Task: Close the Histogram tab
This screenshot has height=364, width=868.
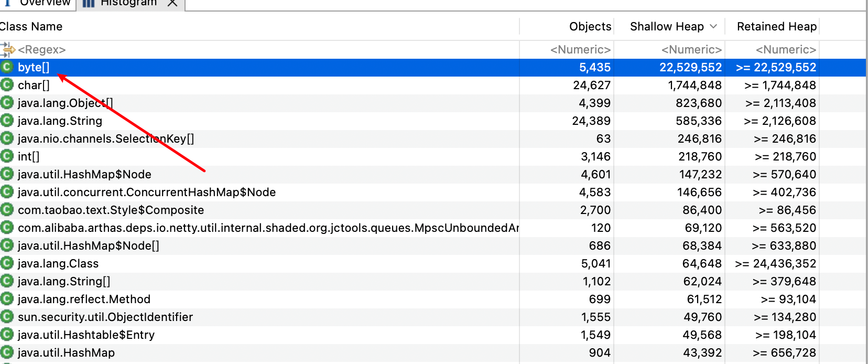Action: coord(172,3)
